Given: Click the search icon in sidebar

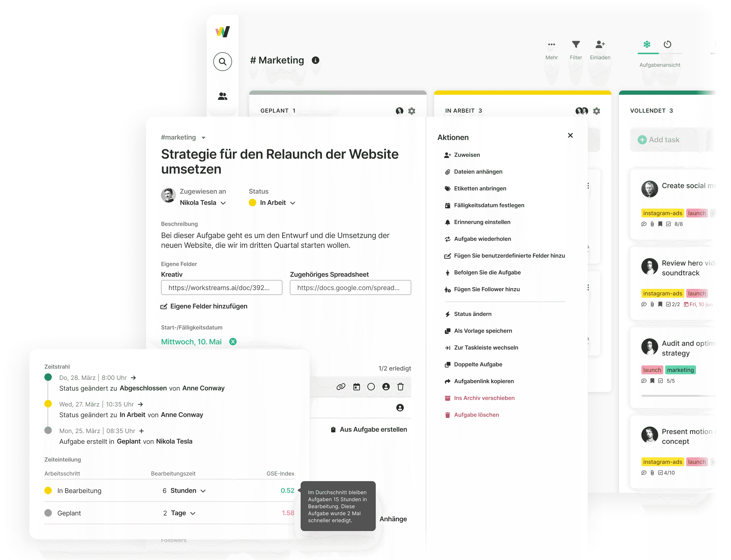Looking at the screenshot, I should 222,62.
